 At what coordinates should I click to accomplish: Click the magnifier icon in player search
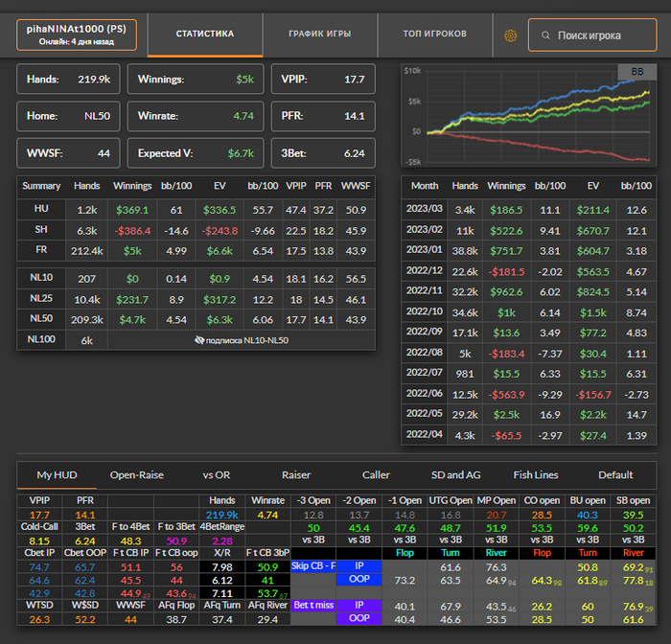pos(546,35)
